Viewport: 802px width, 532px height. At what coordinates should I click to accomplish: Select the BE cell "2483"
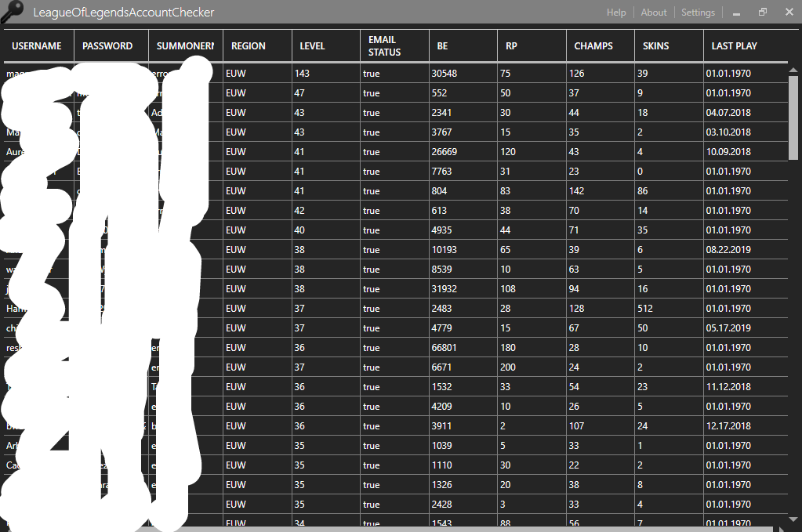click(x=463, y=309)
